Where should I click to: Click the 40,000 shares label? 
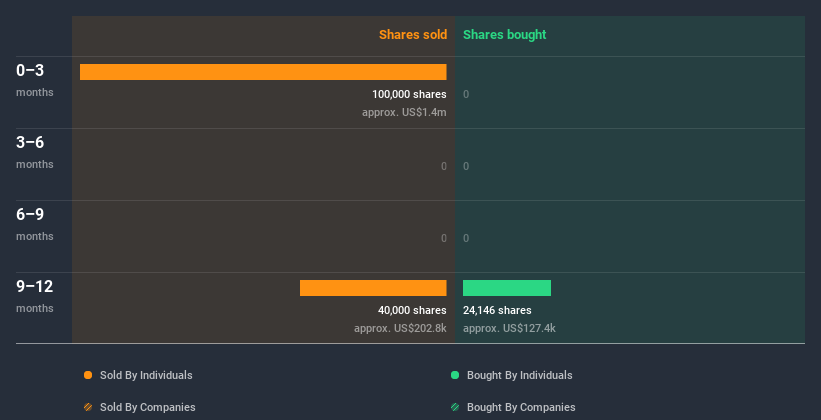click(412, 310)
